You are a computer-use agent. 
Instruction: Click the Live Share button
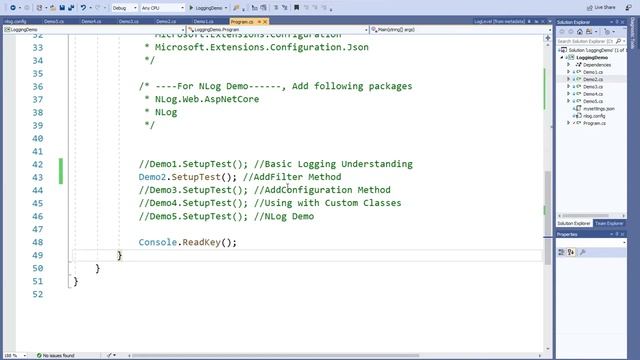(x=601, y=8)
